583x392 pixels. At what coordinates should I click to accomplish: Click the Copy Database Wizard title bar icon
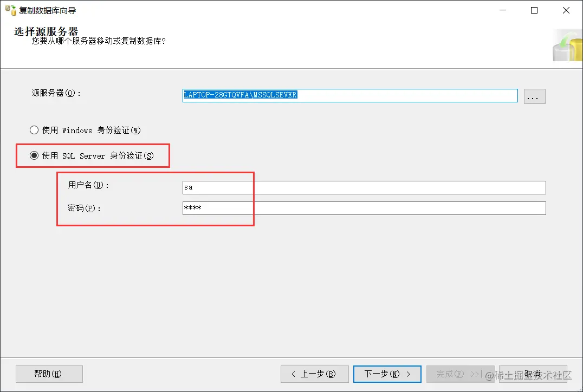click(x=11, y=10)
